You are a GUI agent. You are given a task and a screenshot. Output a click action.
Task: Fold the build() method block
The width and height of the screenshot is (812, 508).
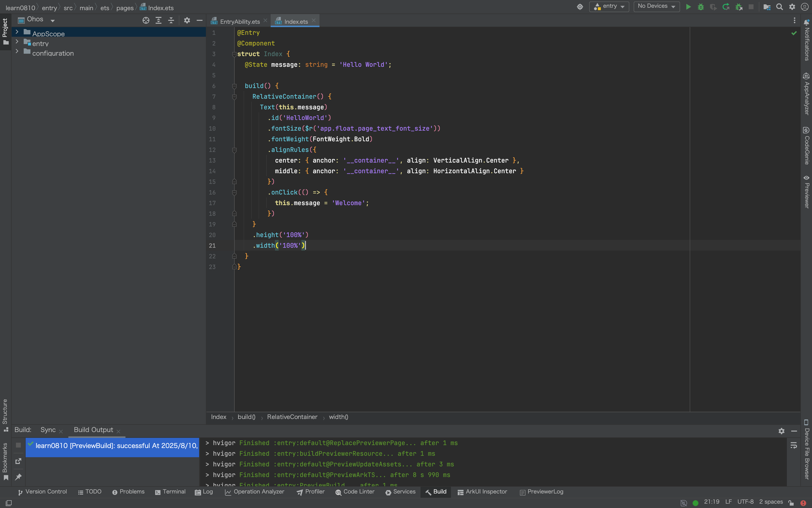click(234, 86)
